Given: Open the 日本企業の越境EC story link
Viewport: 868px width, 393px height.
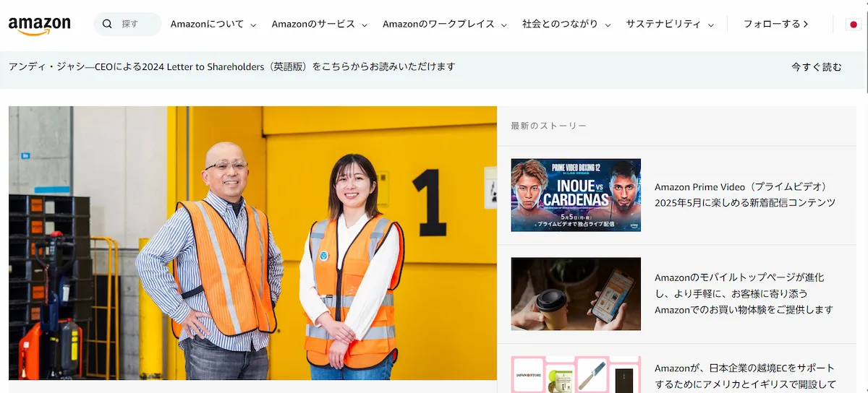Looking at the screenshot, I should click(x=745, y=376).
